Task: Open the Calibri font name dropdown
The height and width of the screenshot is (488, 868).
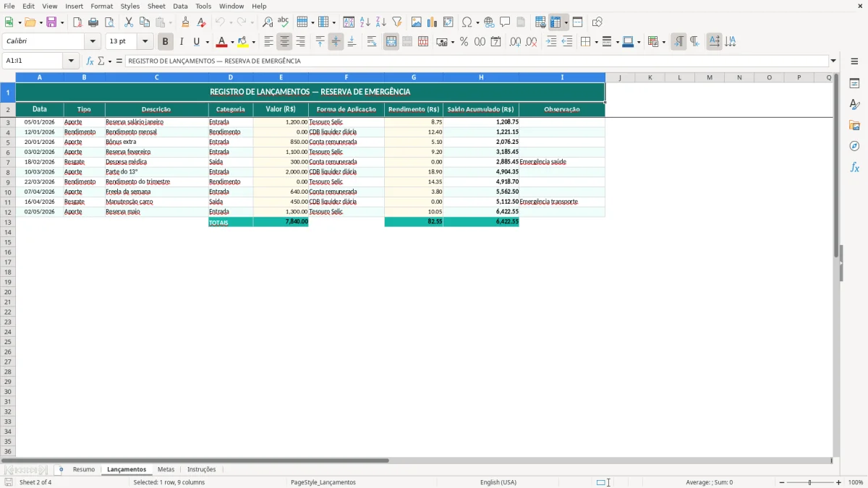Action: pos(93,42)
